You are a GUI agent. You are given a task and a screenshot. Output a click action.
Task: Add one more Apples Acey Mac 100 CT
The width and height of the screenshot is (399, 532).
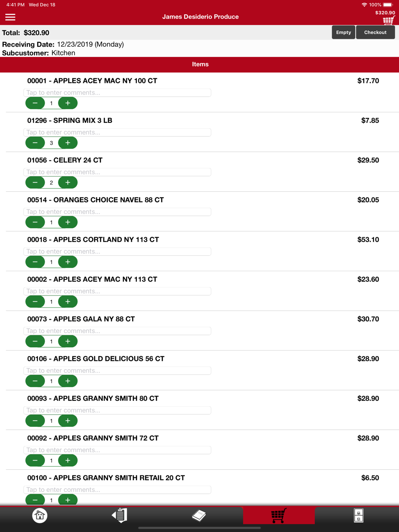[68, 103]
